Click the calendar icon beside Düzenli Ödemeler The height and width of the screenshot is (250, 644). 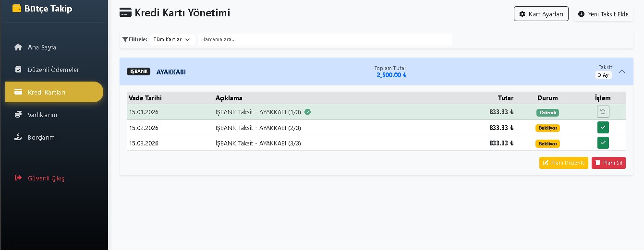point(18,70)
